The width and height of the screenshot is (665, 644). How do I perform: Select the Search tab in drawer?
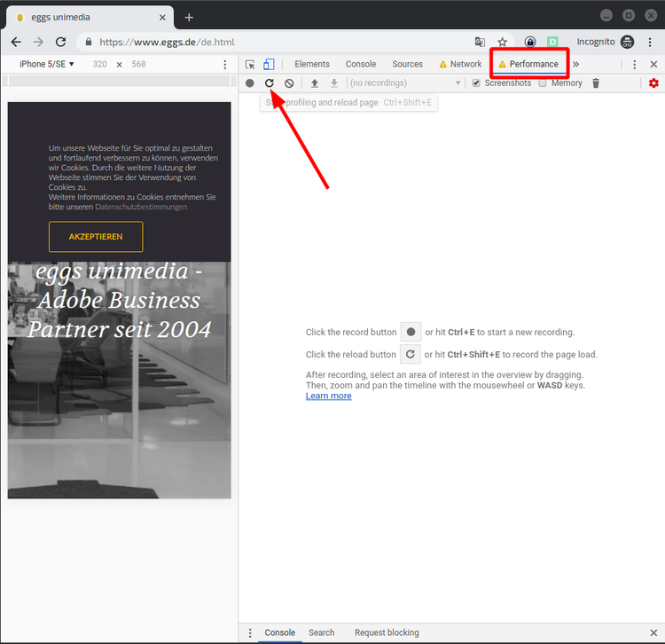(x=321, y=632)
